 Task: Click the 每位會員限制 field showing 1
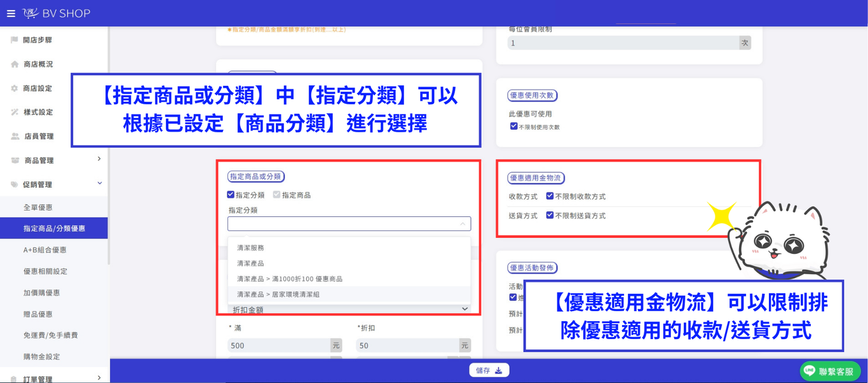623,43
